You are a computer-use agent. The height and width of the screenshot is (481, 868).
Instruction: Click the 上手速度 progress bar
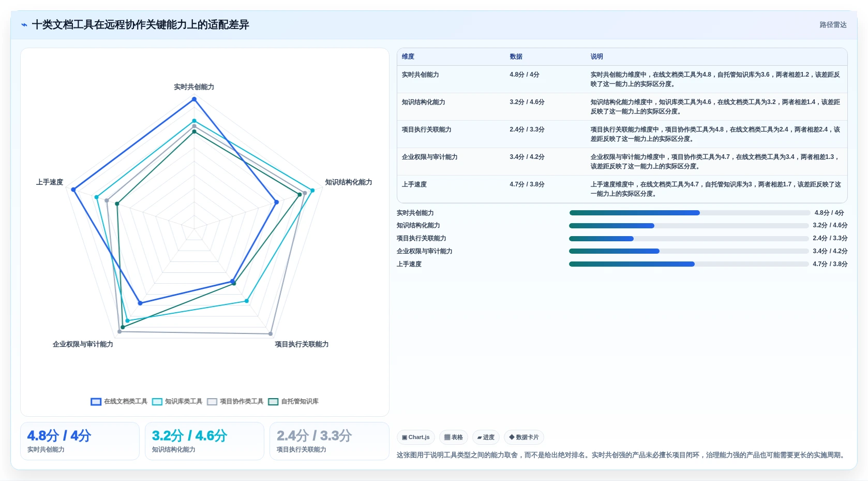click(x=689, y=264)
